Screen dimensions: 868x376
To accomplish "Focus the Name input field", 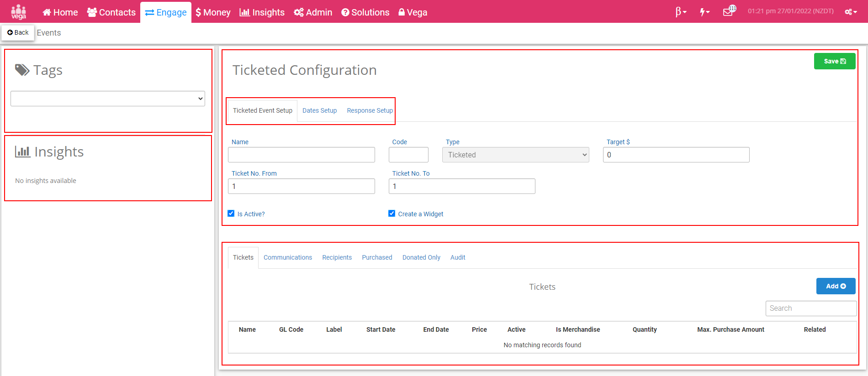I will coord(302,155).
